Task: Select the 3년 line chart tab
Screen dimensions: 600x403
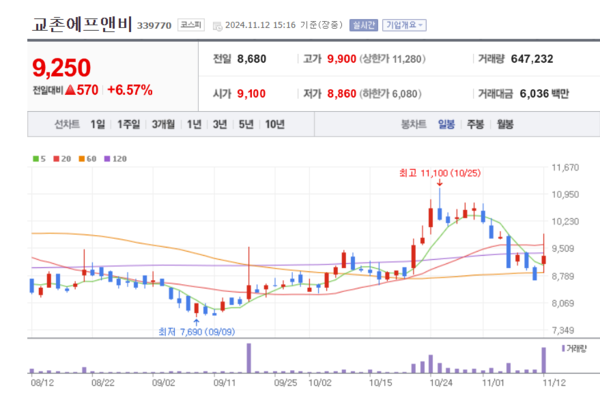Action: 220,124
